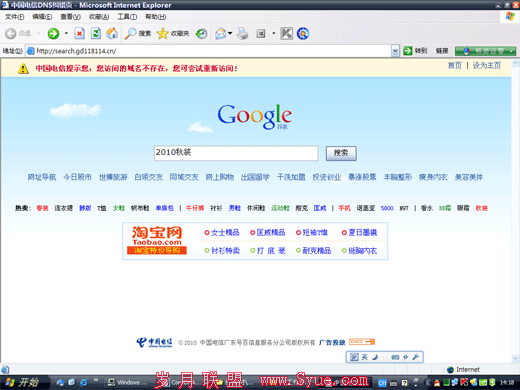Click the search box containing 2010秋装
Viewport: 520px width, 390px height.
pyautogui.click(x=236, y=153)
